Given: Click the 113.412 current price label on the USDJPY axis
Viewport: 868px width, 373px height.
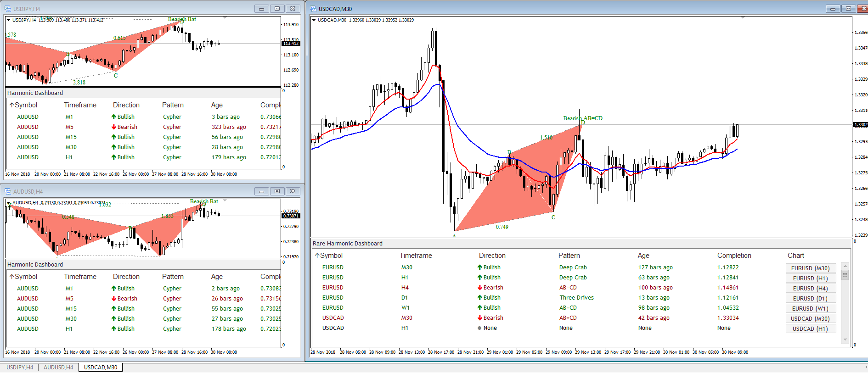Looking at the screenshot, I should pos(291,44).
